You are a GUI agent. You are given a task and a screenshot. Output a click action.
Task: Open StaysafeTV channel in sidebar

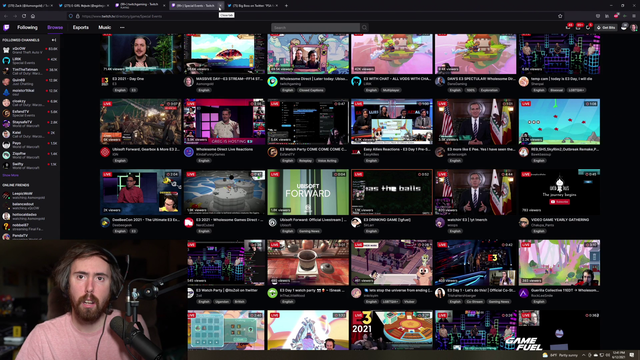coord(29,124)
